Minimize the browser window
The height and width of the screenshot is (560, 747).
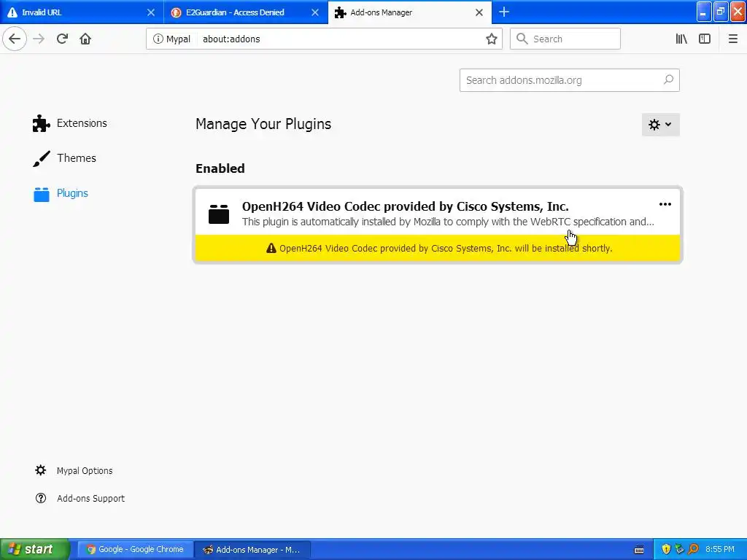point(704,12)
